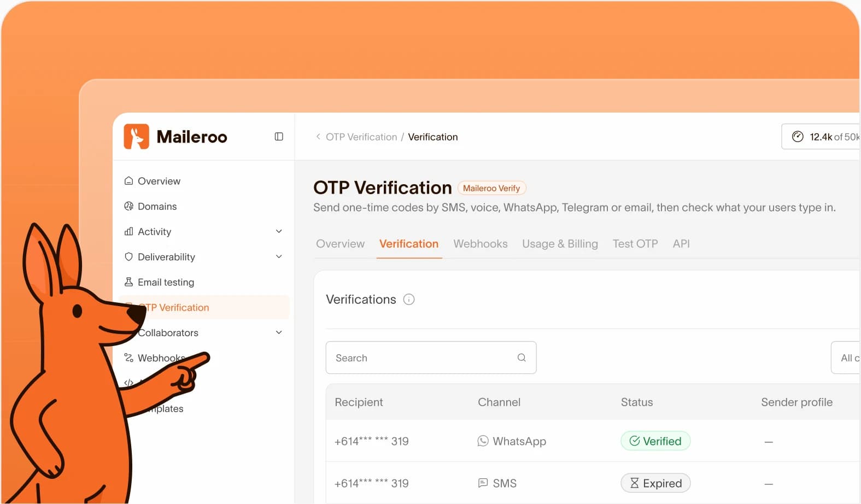
Task: Expand the Activity submenu chevron
Action: coord(279,231)
